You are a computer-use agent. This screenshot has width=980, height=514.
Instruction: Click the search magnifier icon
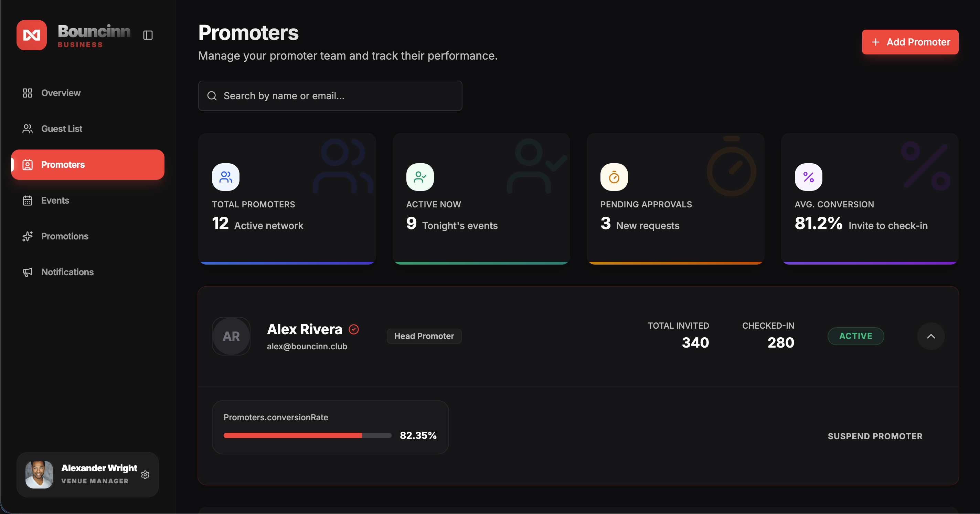coord(212,96)
